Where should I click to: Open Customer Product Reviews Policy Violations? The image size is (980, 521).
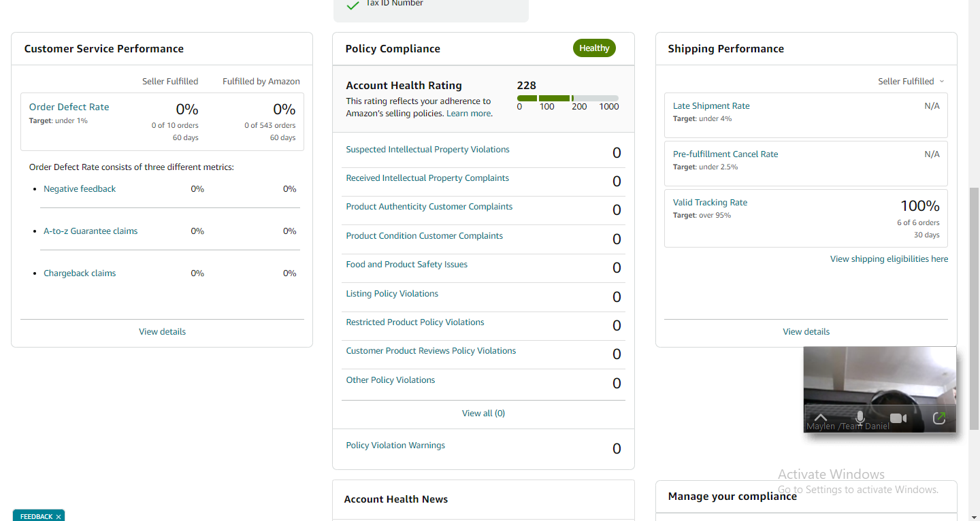431,351
